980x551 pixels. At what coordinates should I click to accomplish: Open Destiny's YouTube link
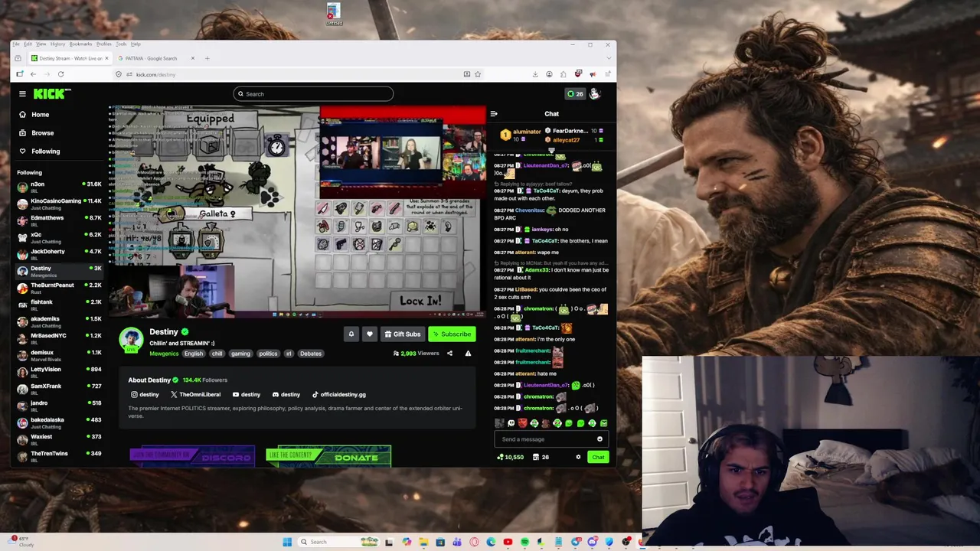247,395
